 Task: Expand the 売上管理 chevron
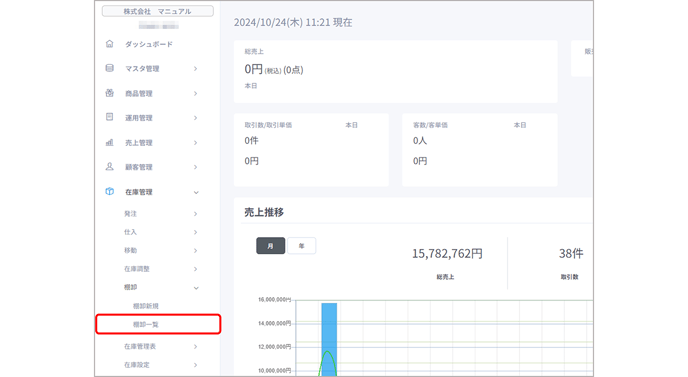coord(196,143)
